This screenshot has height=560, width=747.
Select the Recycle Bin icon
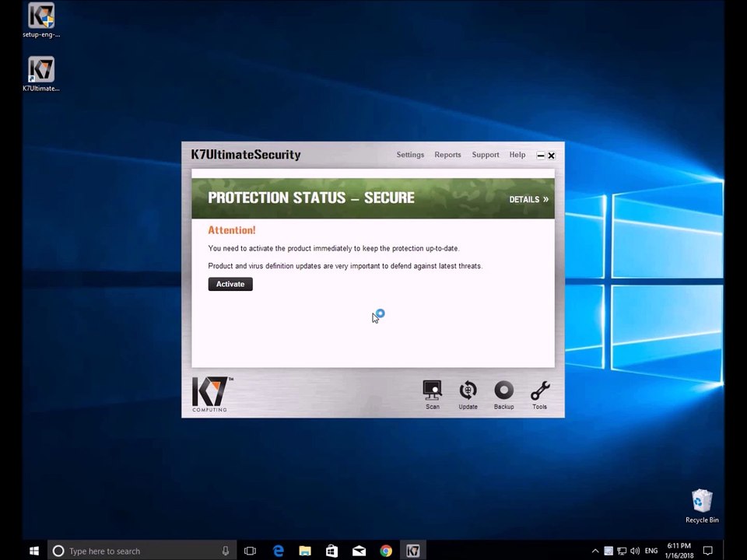pos(702,506)
